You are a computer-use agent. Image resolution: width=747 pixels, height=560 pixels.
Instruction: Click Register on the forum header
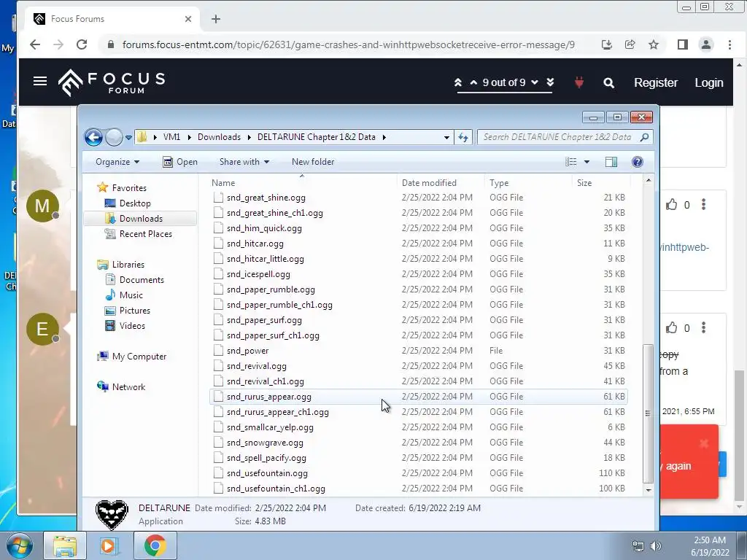656,83
